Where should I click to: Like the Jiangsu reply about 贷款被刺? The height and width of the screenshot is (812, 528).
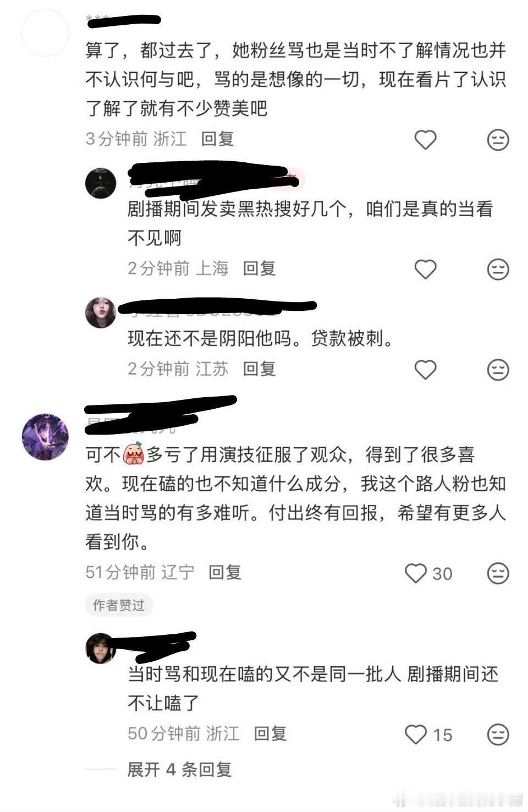pyautogui.click(x=425, y=370)
